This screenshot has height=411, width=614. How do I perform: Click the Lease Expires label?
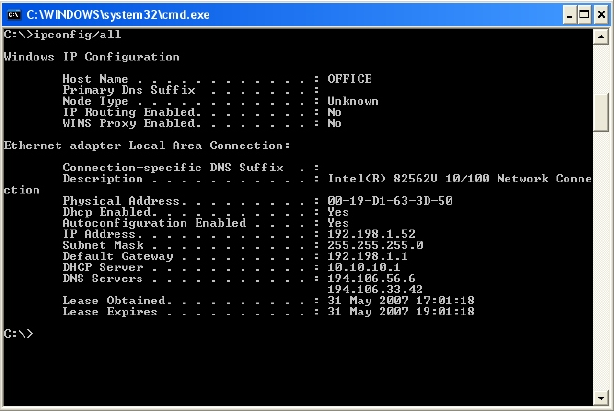[110, 312]
